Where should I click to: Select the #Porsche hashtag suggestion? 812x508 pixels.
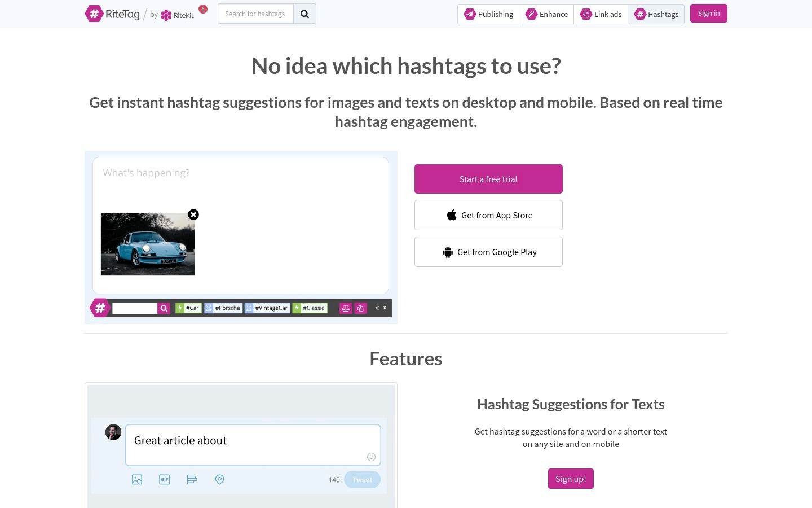tap(223, 308)
